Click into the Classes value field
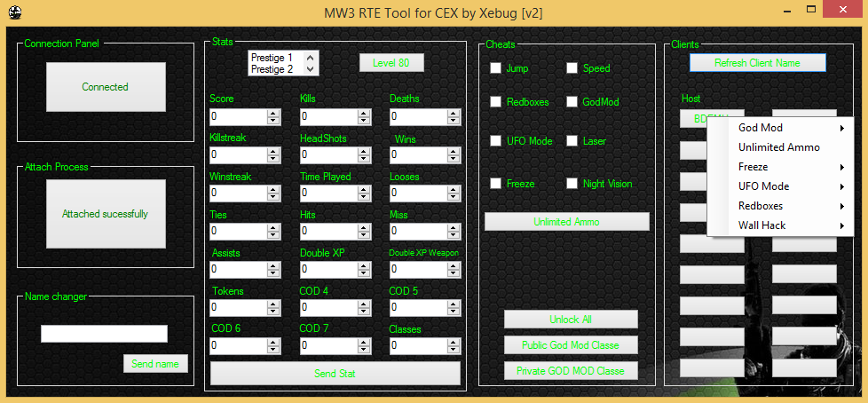The width and height of the screenshot is (868, 403). pos(419,346)
